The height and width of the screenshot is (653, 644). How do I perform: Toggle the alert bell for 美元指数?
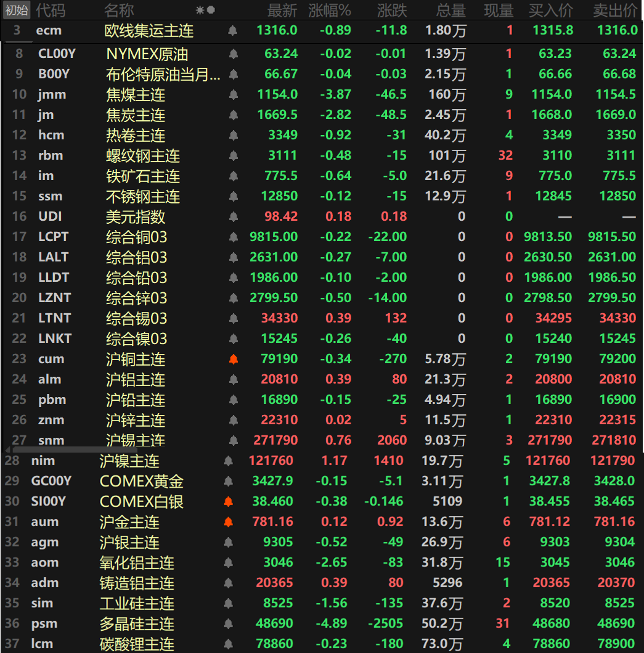pos(233,216)
